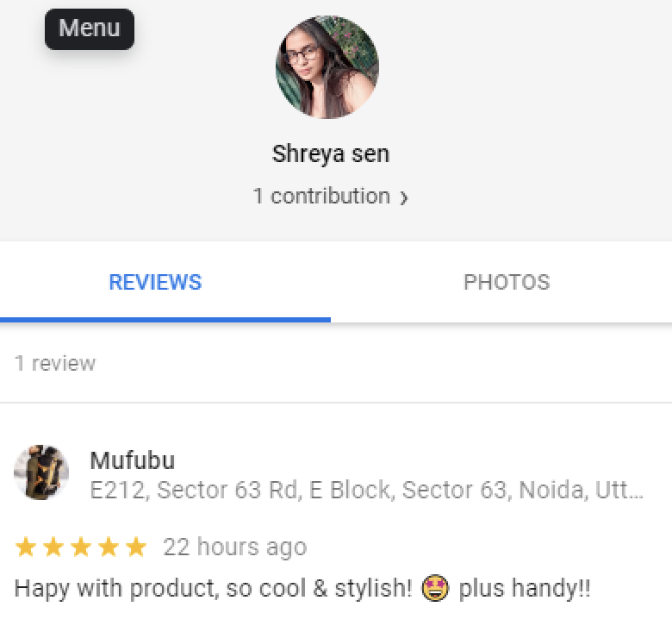Click the fifth rating star

136,547
